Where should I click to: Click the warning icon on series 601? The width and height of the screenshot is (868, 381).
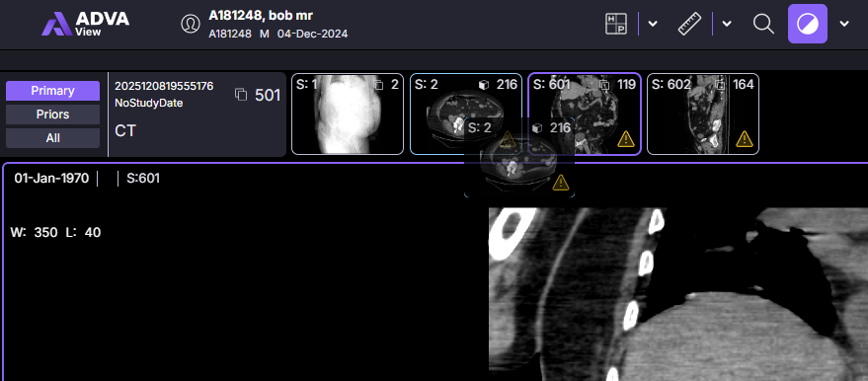coord(626,139)
